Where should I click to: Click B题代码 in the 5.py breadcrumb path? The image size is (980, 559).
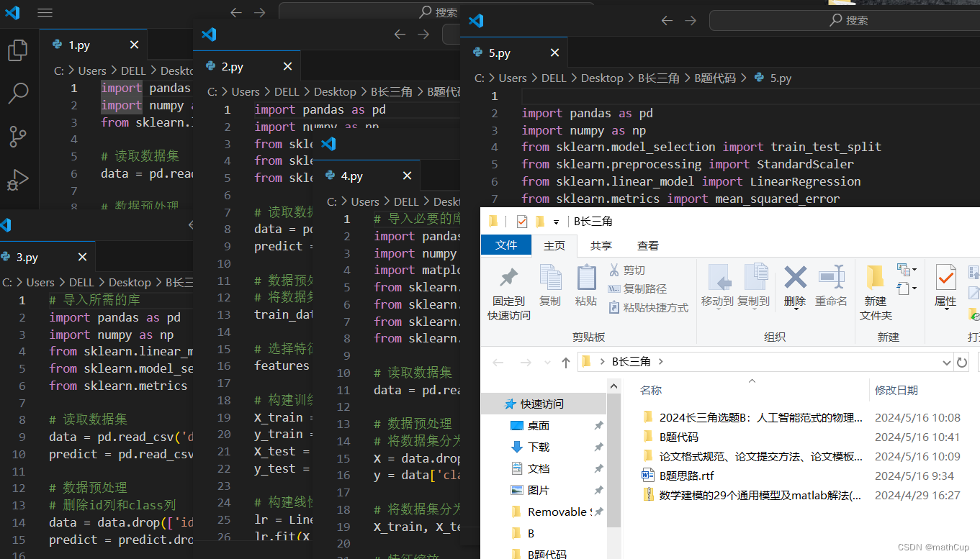[x=715, y=78]
